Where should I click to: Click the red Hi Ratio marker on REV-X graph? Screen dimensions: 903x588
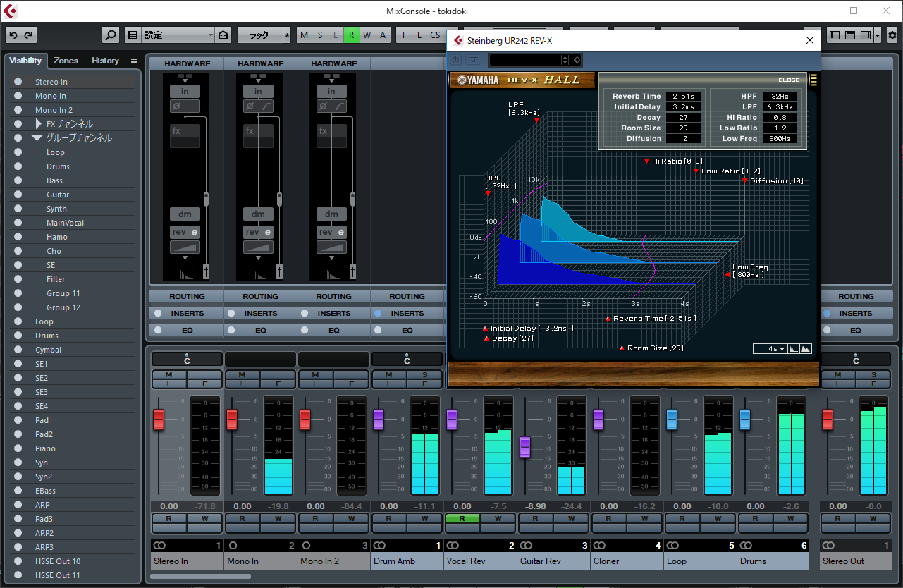[646, 161]
